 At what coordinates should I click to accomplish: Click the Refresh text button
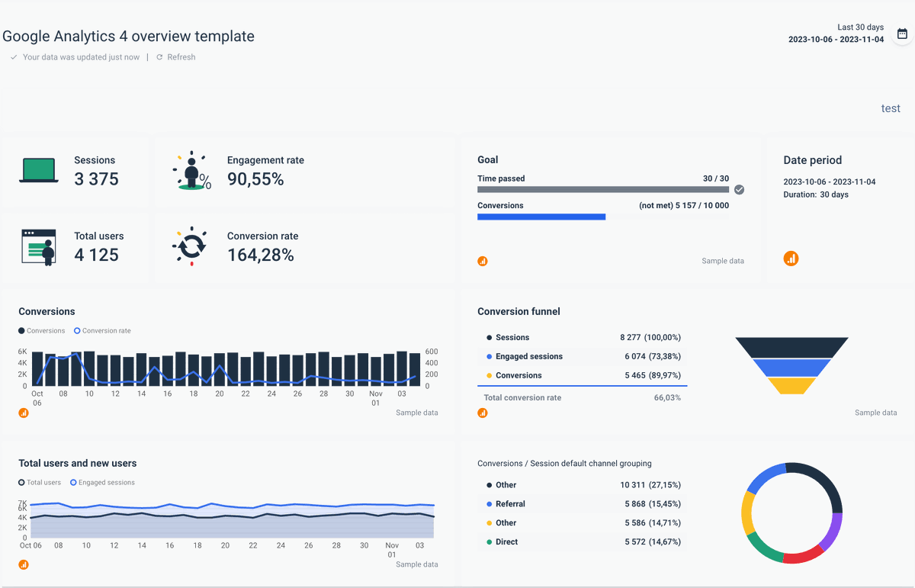pos(181,57)
